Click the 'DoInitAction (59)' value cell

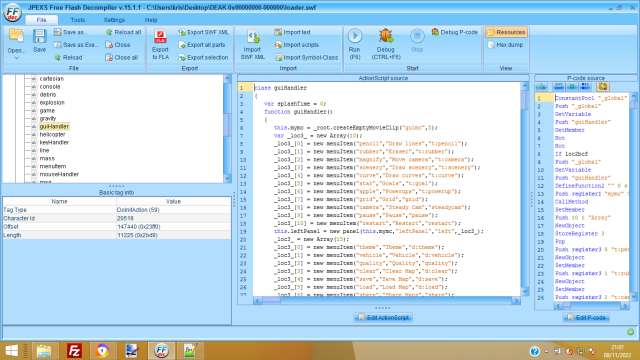tap(173, 210)
